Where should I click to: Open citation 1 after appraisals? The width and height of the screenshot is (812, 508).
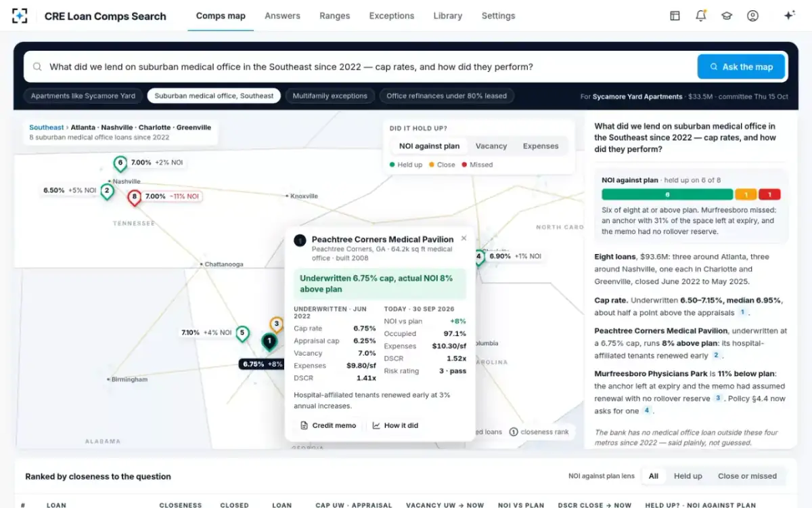pos(742,312)
